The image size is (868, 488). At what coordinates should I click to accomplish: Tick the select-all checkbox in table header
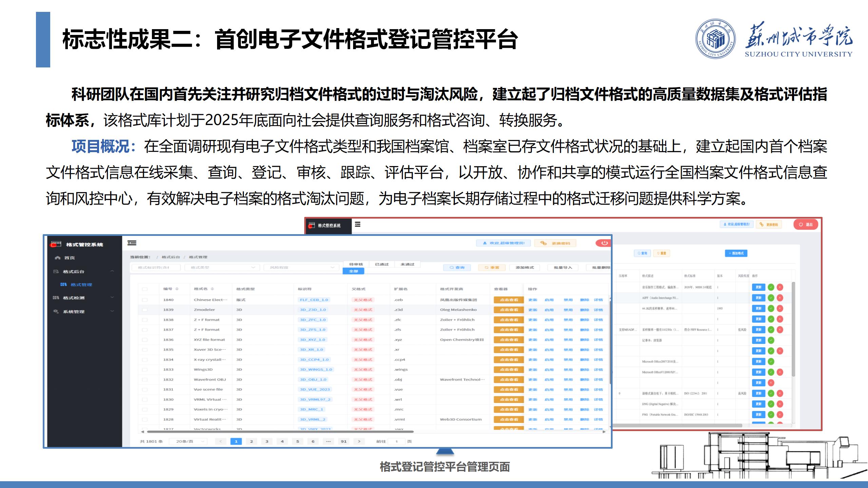145,289
